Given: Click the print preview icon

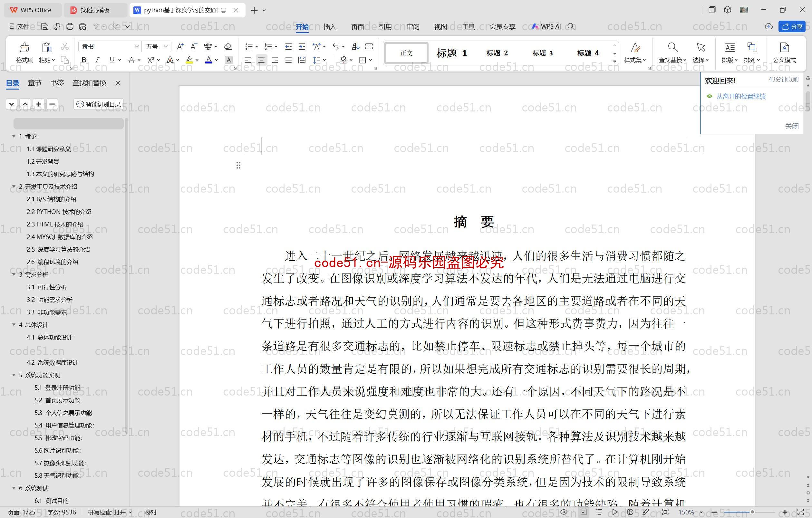Looking at the screenshot, I should (x=82, y=26).
